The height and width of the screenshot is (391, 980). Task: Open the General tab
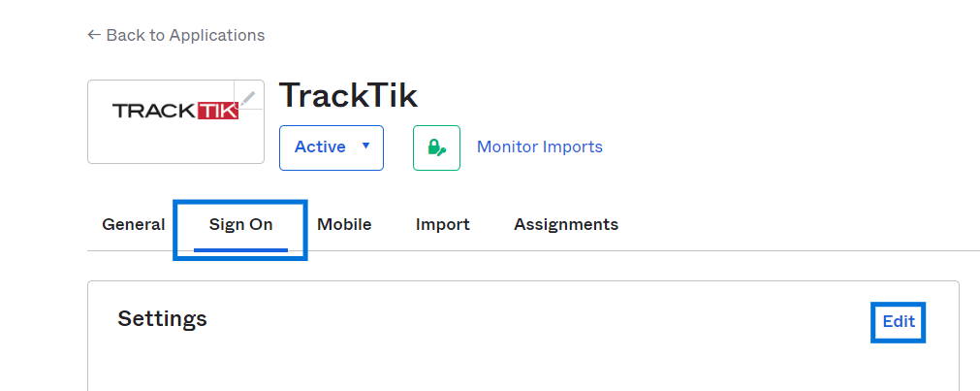pos(133,224)
